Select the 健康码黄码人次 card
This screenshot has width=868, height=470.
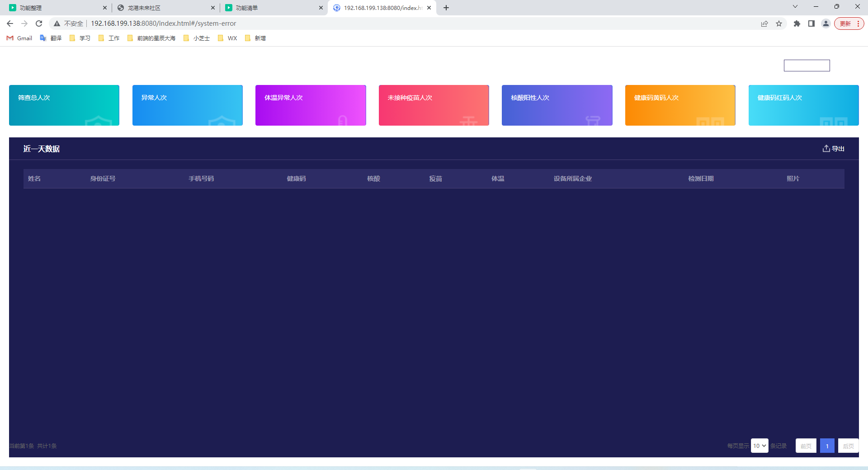[x=680, y=105]
